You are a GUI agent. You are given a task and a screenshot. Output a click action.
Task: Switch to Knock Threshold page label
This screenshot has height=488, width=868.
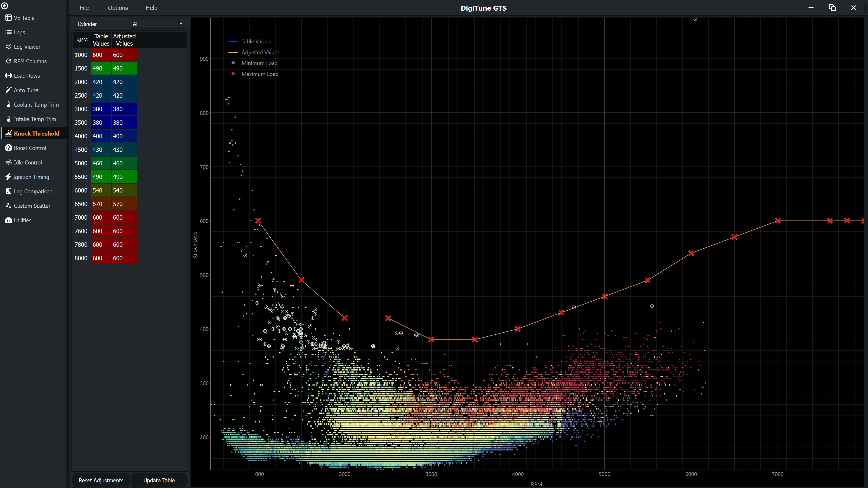point(37,133)
